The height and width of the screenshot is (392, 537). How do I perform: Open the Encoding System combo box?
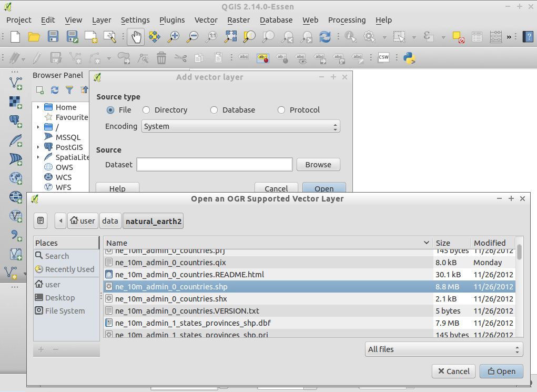point(241,126)
